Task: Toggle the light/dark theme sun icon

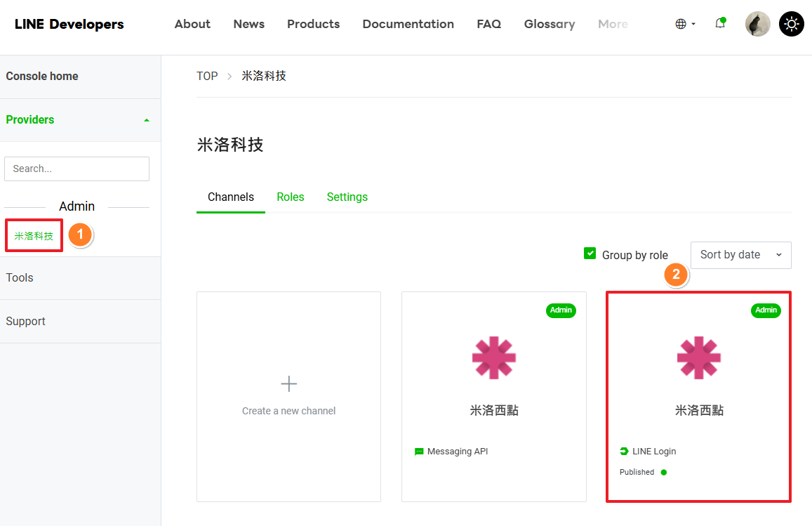Action: (792, 24)
